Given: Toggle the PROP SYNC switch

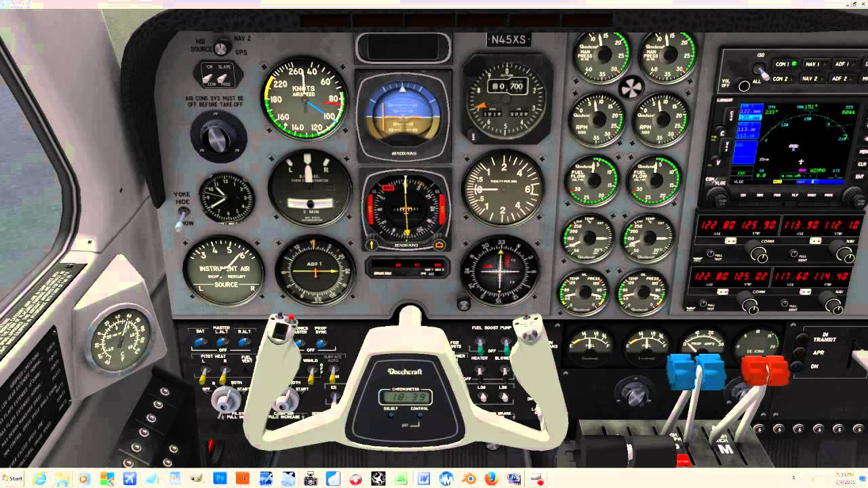Looking at the screenshot, I should (x=321, y=344).
